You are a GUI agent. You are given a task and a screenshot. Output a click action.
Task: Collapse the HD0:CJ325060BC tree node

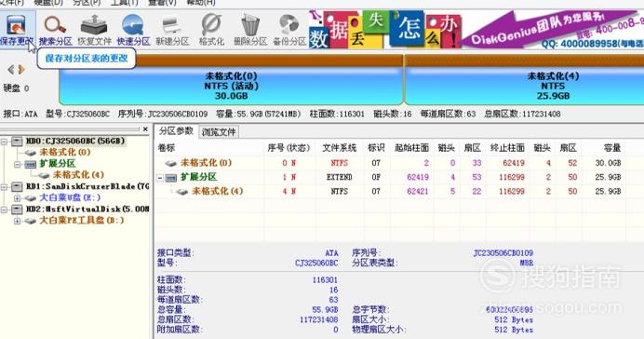coord(4,142)
